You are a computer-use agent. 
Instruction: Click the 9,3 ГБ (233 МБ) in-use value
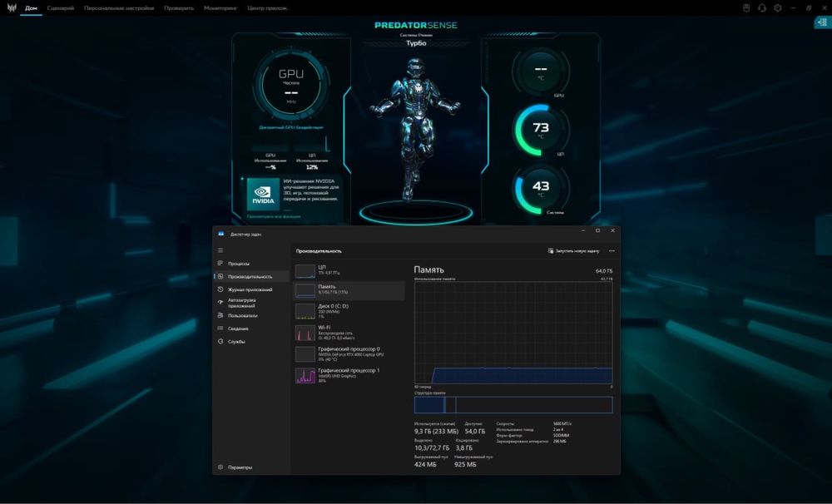click(436, 432)
